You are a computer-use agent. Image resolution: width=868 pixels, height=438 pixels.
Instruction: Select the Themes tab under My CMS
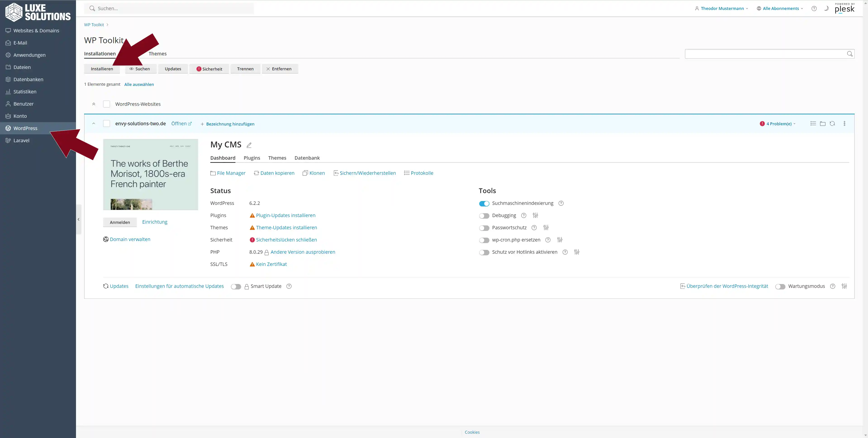(277, 158)
